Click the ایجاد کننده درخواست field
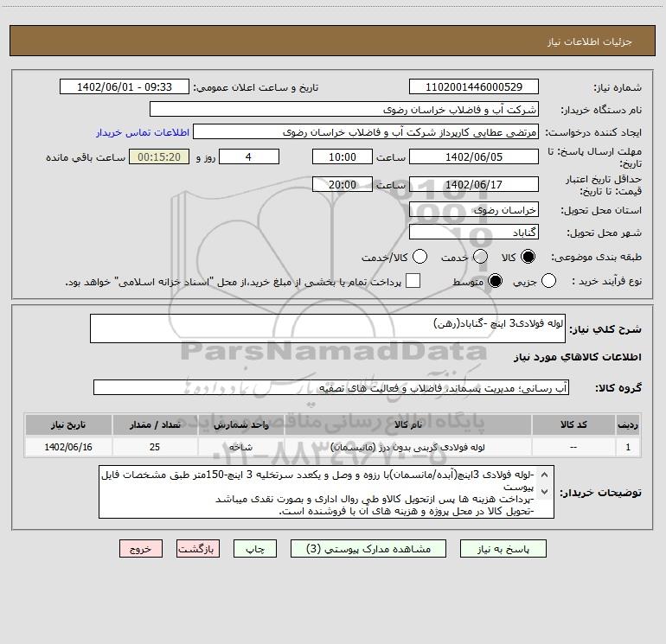Viewport: 666px width, 644px height. 366,132
